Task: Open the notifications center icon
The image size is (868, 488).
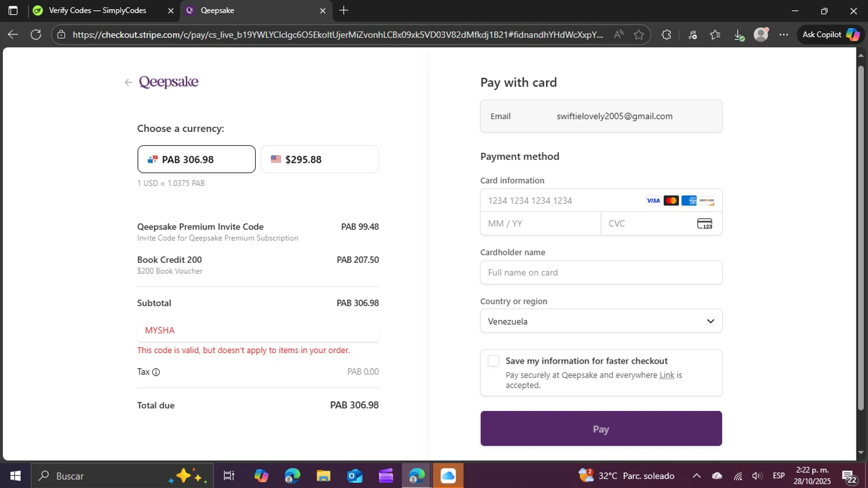Action: [849, 476]
